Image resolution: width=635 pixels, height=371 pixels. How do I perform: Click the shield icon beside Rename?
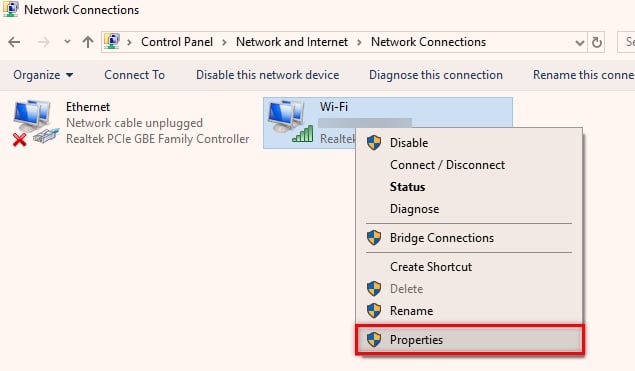point(374,311)
